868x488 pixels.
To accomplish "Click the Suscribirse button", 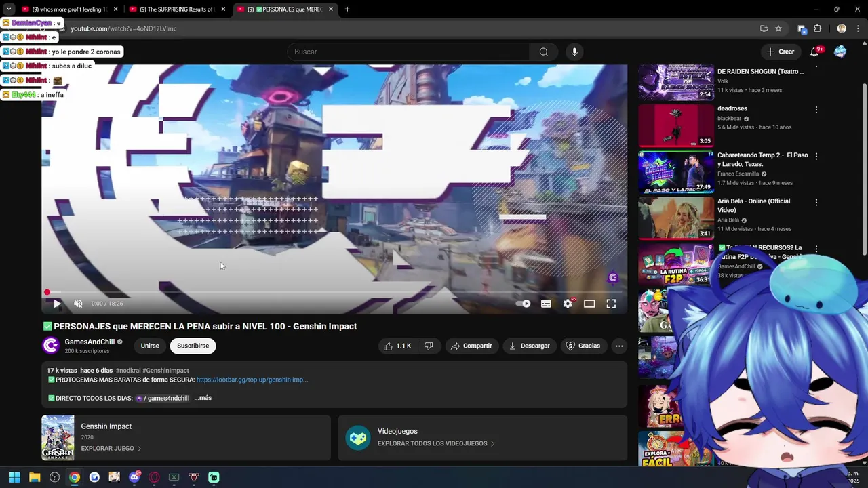I will click(x=193, y=346).
